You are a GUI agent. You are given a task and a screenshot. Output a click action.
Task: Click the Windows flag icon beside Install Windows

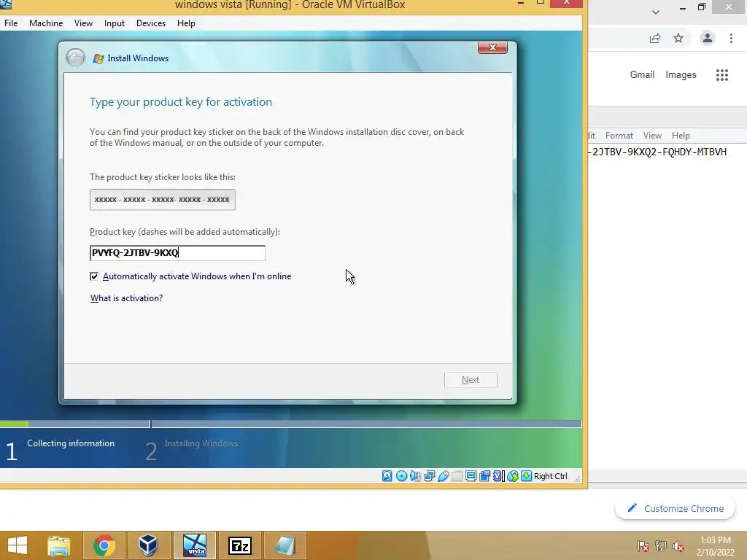(98, 58)
